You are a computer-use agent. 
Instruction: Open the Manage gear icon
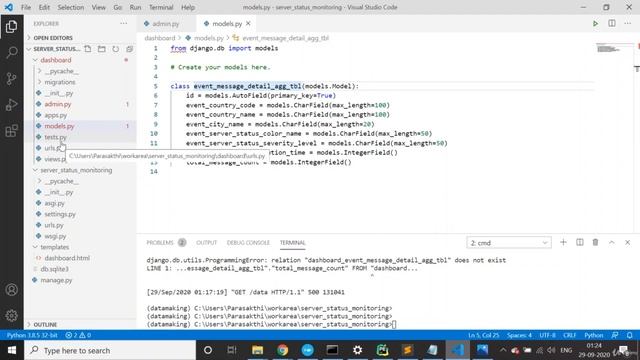tap(11, 315)
